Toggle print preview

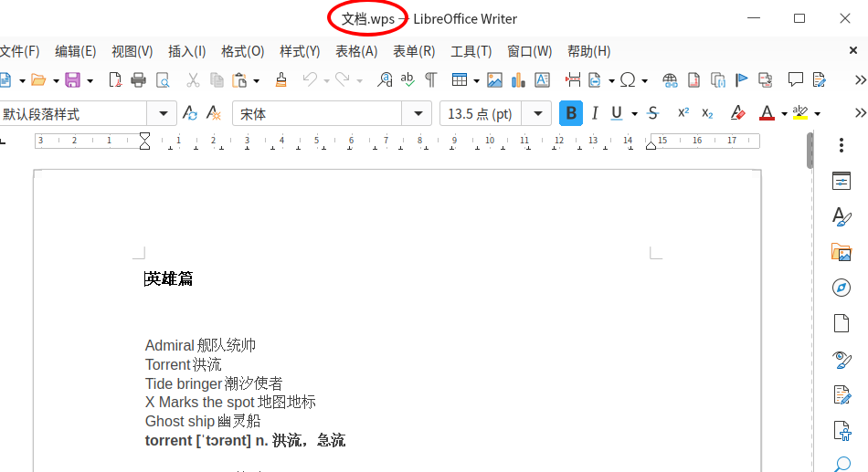click(x=163, y=80)
